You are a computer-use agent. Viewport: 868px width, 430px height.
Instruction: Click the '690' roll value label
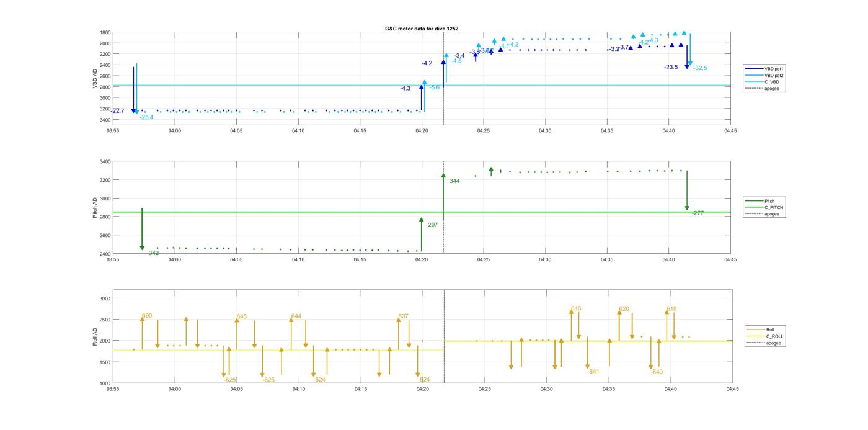147,316
